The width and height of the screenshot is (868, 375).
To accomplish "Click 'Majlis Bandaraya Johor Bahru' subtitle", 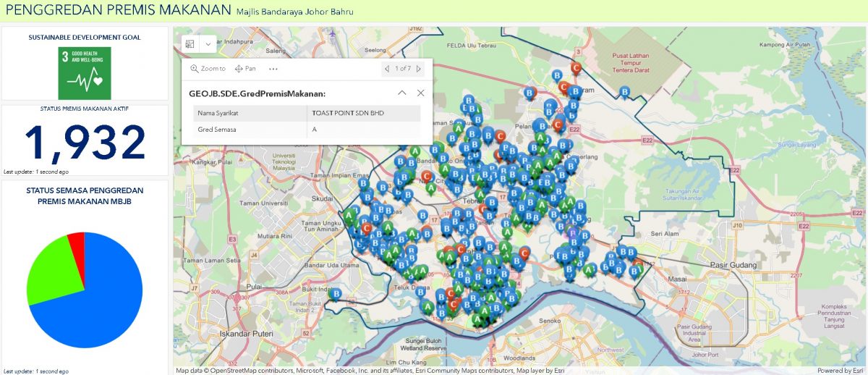I will (294, 12).
